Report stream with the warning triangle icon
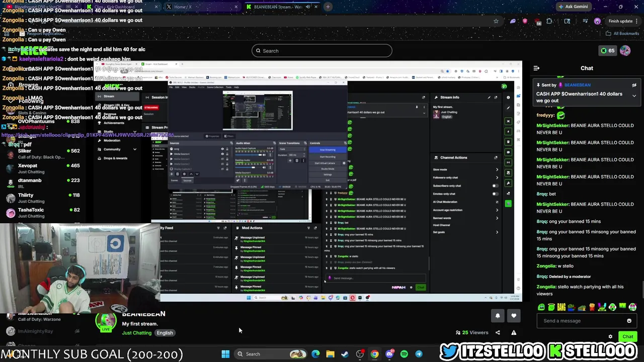 tap(514, 332)
